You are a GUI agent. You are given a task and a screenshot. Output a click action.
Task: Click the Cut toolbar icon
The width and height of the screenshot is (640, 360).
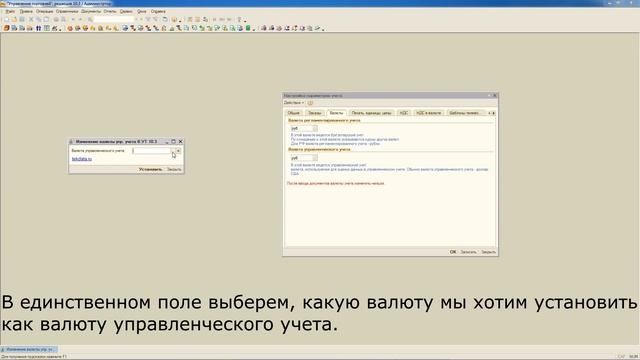31,20
